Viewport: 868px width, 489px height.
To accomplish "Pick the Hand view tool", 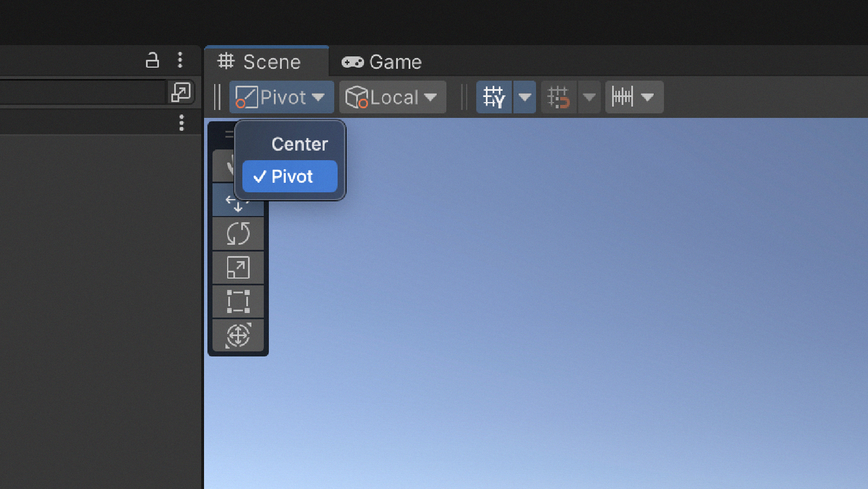I will [224, 166].
